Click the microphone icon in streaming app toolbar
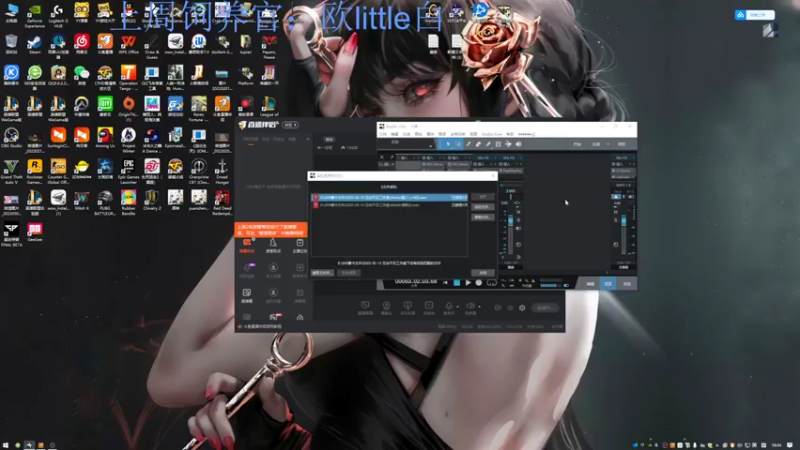800x450 pixels. (x=448, y=306)
